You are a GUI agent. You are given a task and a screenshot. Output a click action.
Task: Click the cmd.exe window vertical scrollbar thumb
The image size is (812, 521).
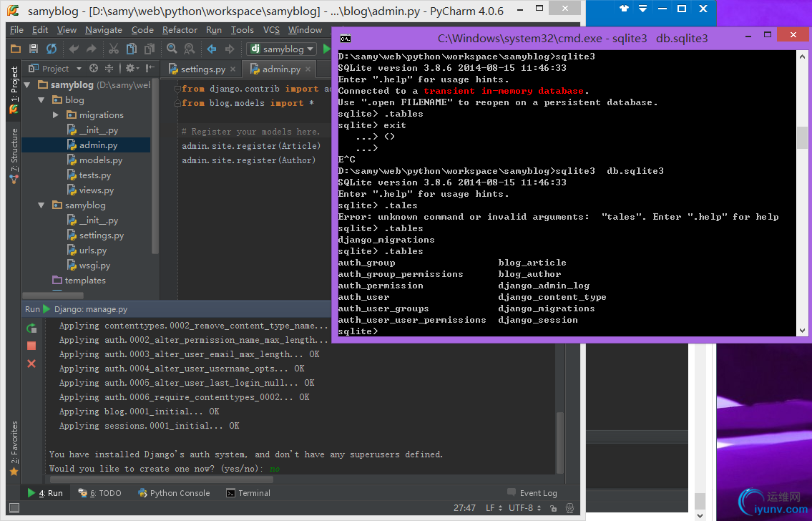click(802, 137)
